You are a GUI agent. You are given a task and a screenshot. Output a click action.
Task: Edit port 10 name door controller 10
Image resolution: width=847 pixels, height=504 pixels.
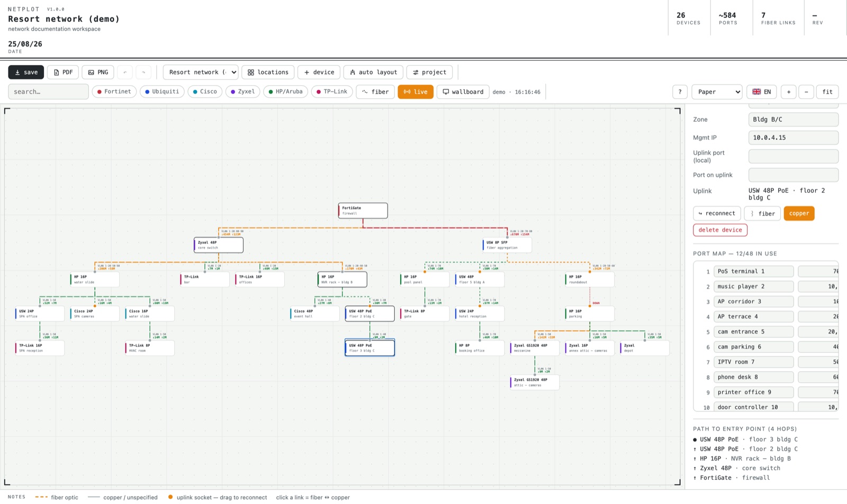click(x=754, y=407)
